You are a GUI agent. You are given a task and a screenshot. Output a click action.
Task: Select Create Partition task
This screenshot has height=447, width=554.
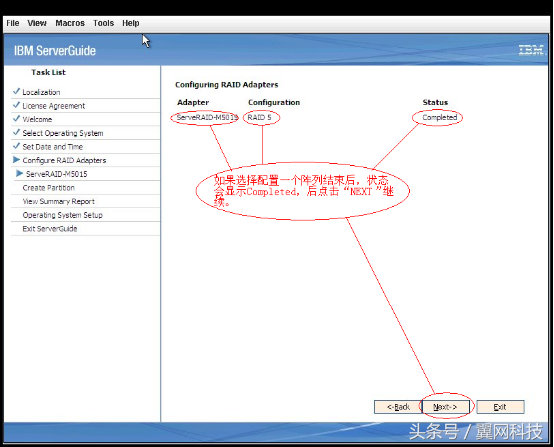(x=49, y=188)
